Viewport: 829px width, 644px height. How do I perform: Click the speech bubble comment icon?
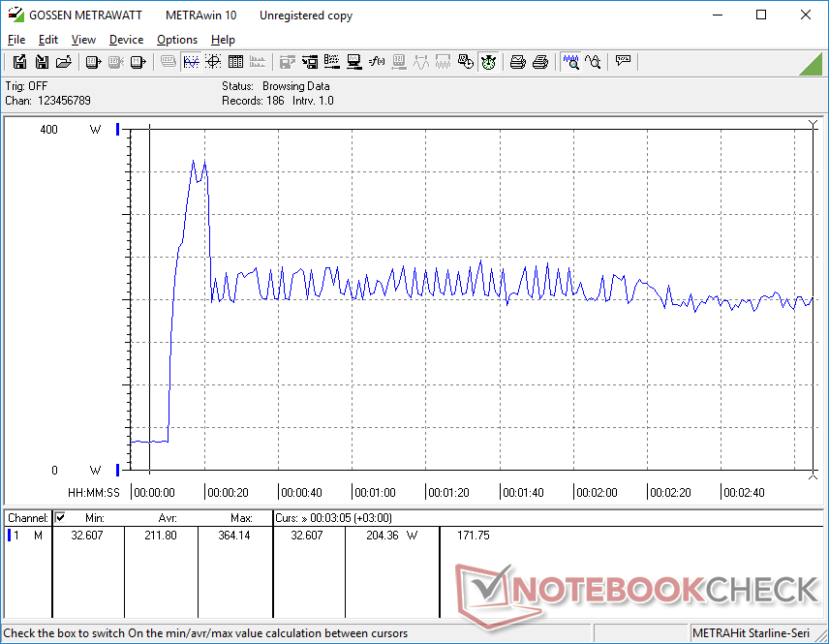[x=623, y=61]
